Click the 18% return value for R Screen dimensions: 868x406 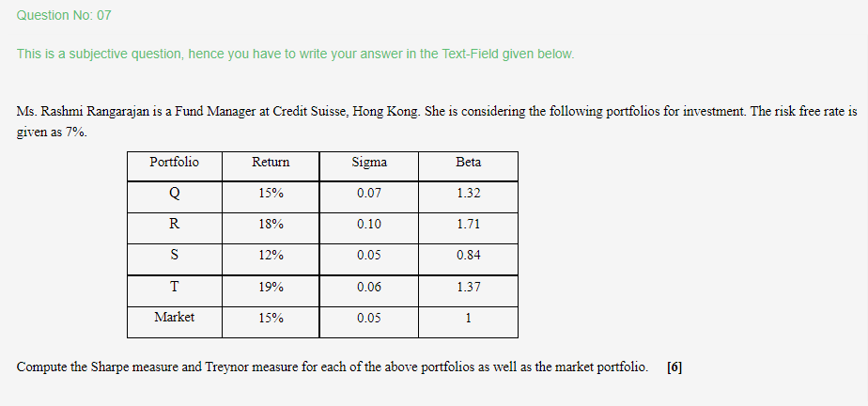click(271, 225)
